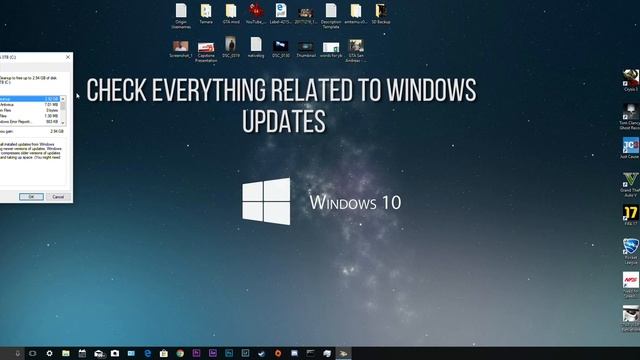Open Microsoft Edge from the taskbar

coord(147,353)
